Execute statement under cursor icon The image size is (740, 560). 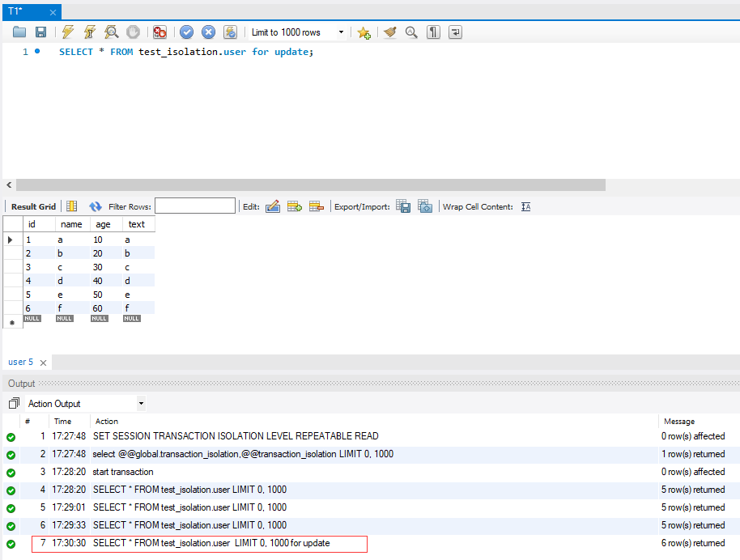pos(89,32)
